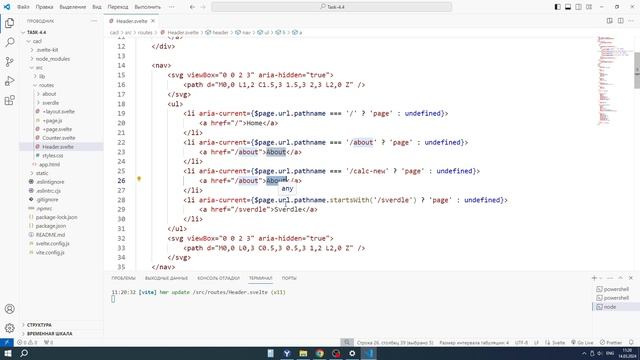Close the terminal panel
Image resolution: width=640 pixels, height=360 pixels.
[631, 278]
